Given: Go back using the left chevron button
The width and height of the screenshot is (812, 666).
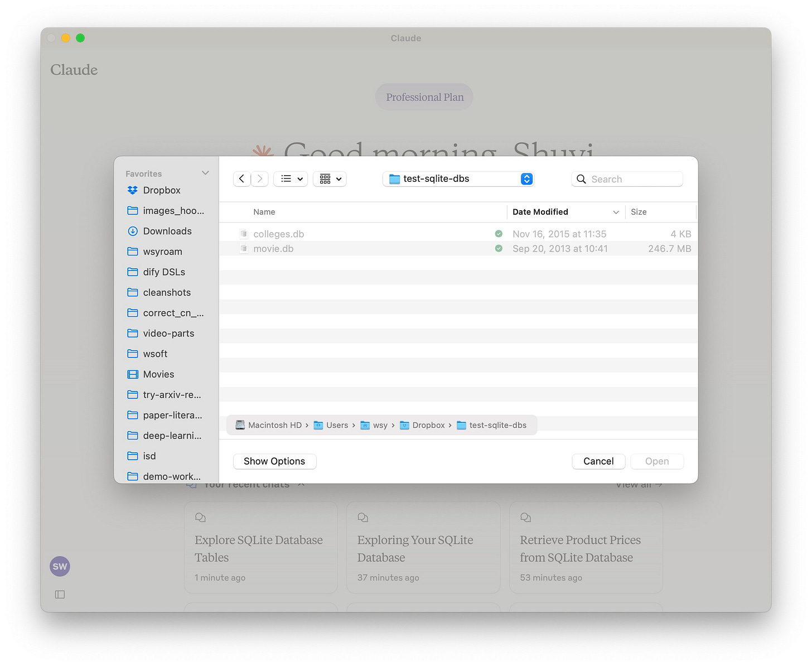Looking at the screenshot, I should [241, 178].
